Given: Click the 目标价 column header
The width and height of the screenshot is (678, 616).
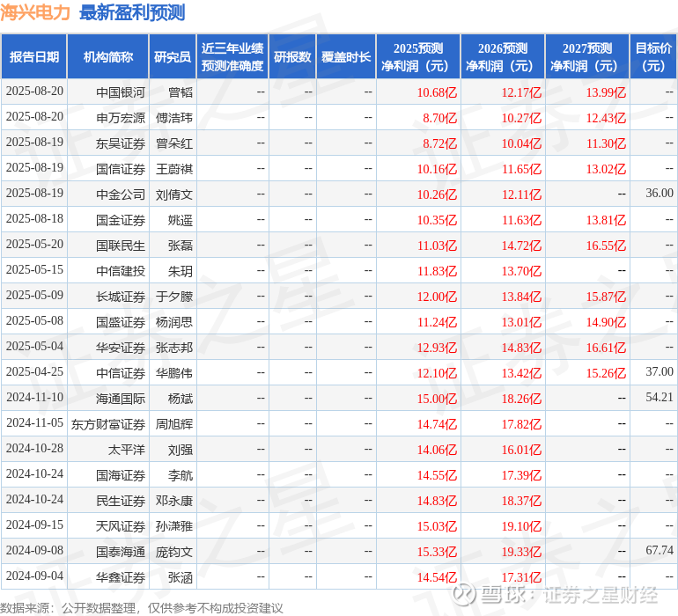Looking at the screenshot, I should point(653,56).
